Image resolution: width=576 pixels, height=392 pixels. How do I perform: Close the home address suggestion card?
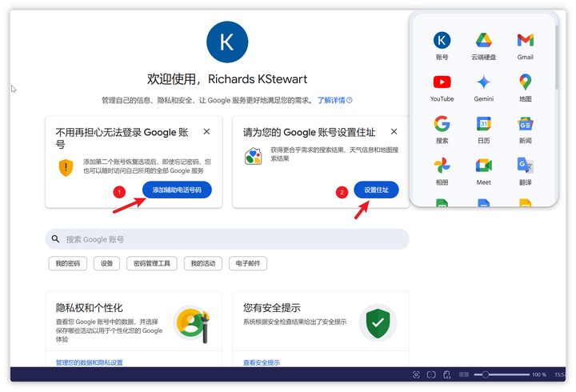click(x=394, y=132)
